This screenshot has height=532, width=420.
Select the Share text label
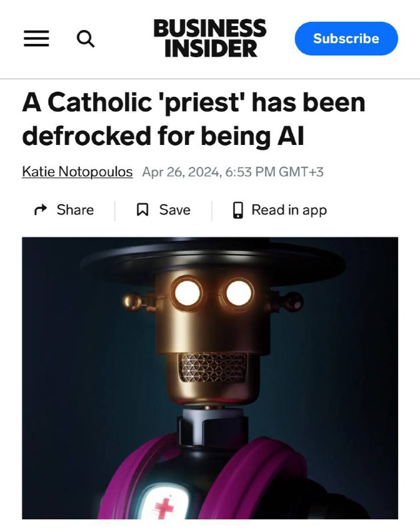tap(75, 209)
